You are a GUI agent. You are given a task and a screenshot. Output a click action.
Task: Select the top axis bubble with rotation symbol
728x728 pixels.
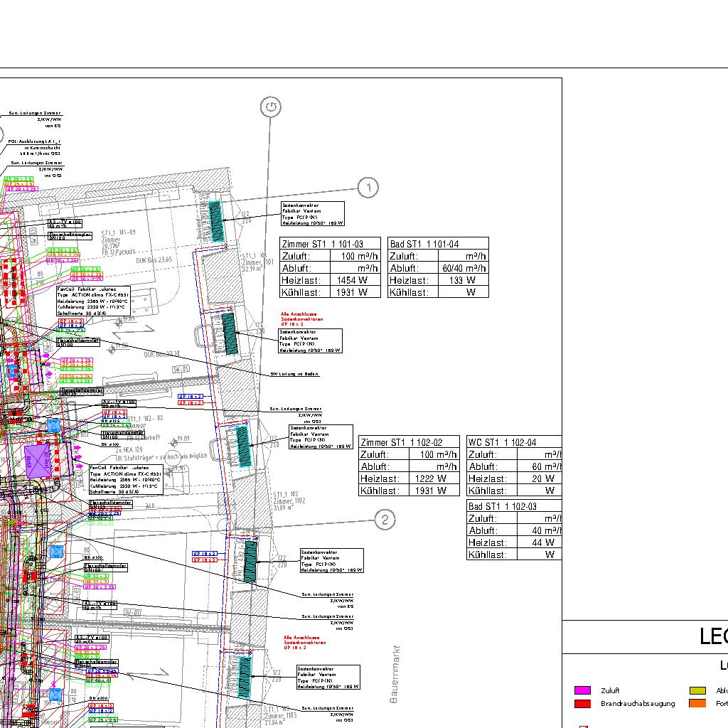point(270,107)
